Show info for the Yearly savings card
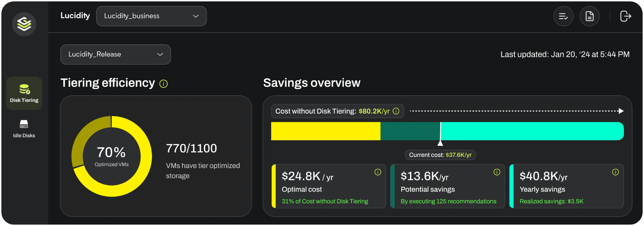 tap(615, 172)
